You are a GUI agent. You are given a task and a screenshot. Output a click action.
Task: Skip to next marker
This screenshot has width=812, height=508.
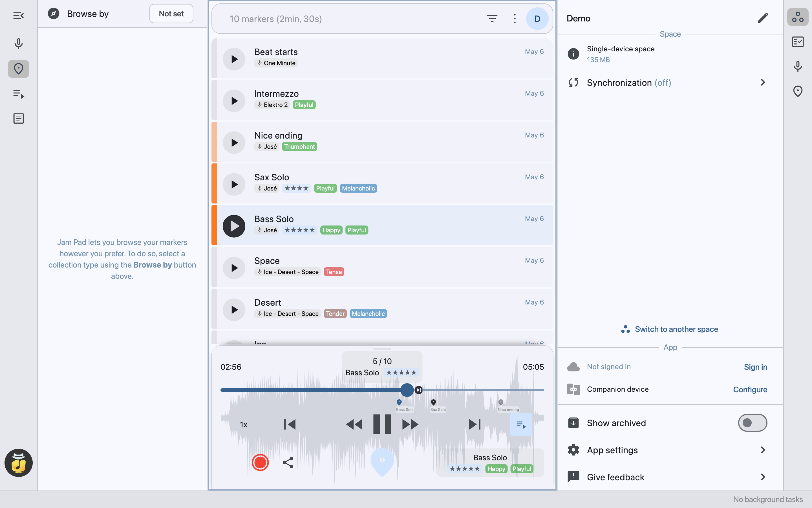[x=475, y=424]
